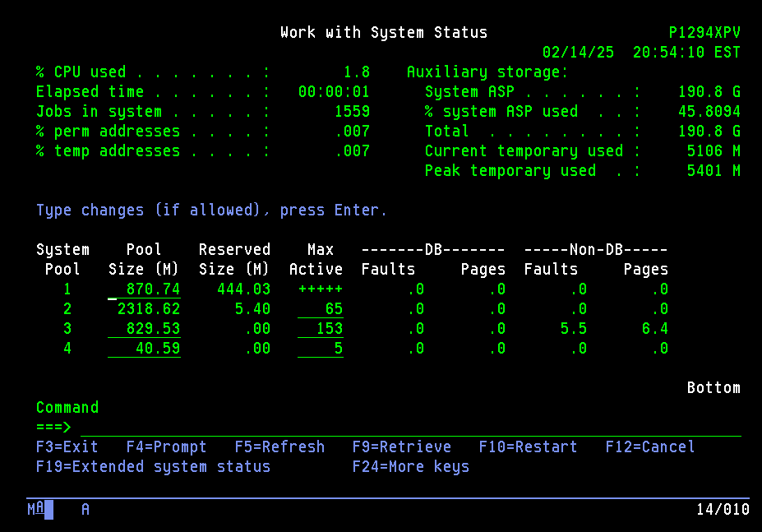Select current temporary used value 5106 M

tap(714, 151)
